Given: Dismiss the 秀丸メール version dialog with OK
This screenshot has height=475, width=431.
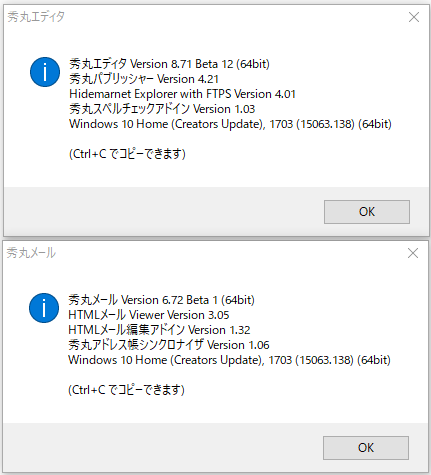Looking at the screenshot, I should 366,448.
